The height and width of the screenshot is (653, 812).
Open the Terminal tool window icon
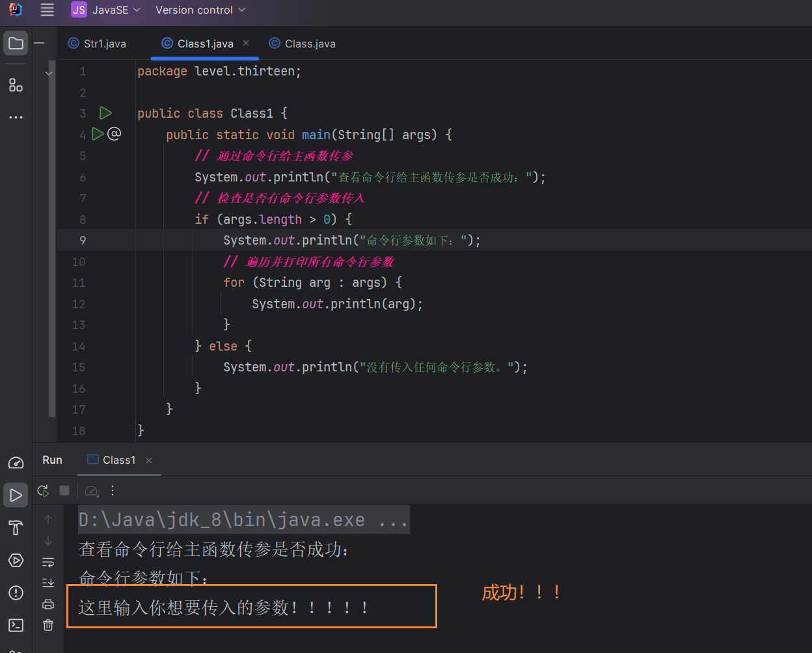16,625
